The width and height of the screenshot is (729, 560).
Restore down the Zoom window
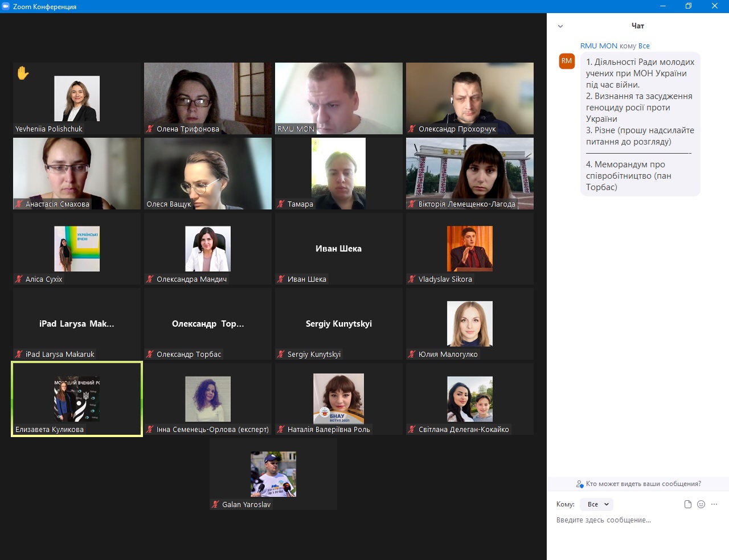[688, 6]
